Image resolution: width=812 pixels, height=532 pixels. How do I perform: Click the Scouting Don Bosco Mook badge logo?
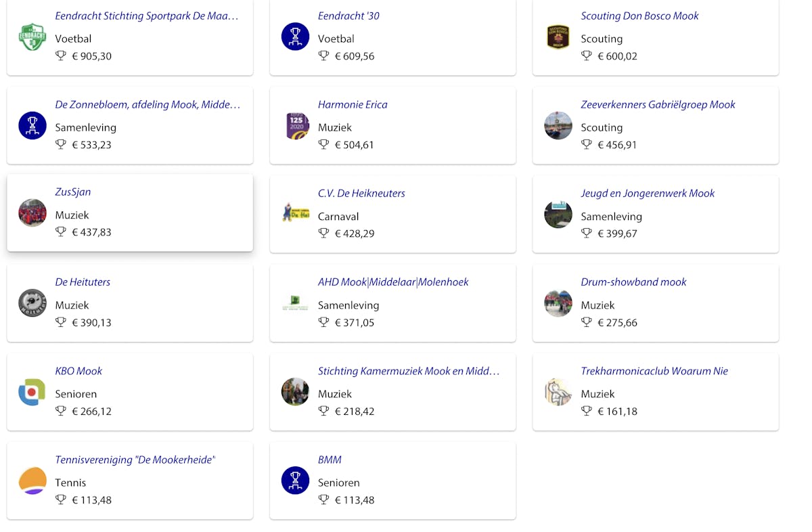(x=558, y=37)
